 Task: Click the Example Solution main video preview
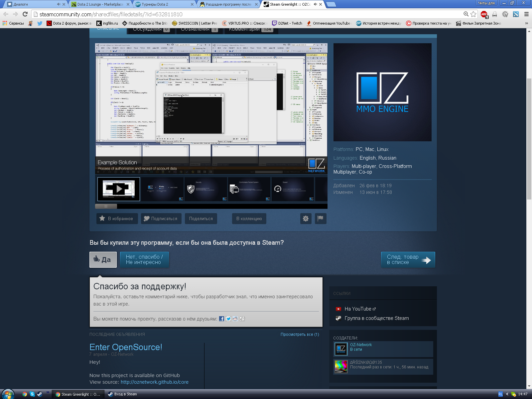point(211,108)
